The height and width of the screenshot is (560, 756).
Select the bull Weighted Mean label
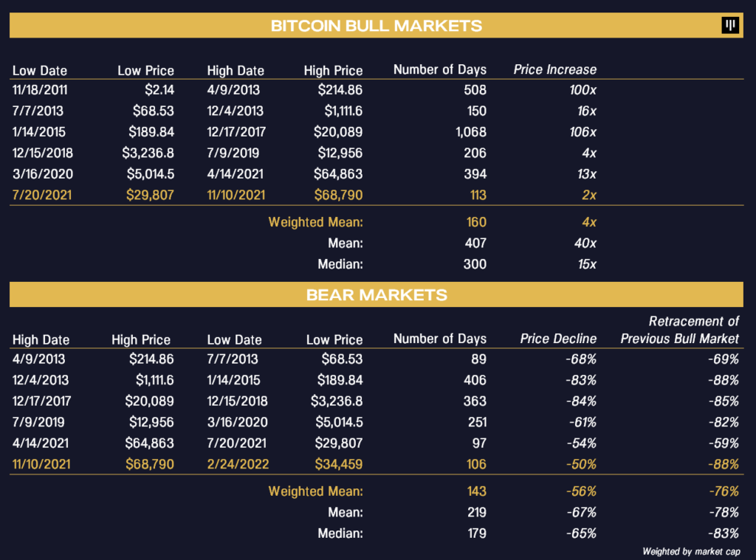click(315, 222)
